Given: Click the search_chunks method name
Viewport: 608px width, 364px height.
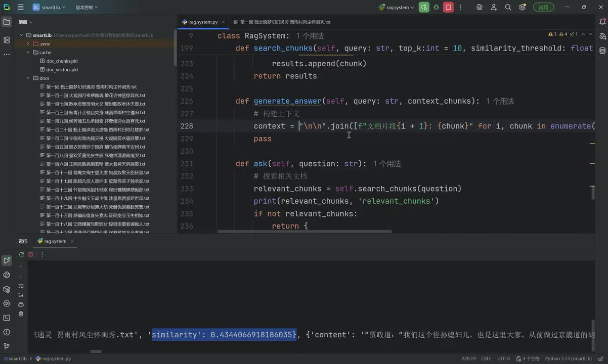Looking at the screenshot, I should click(x=283, y=49).
